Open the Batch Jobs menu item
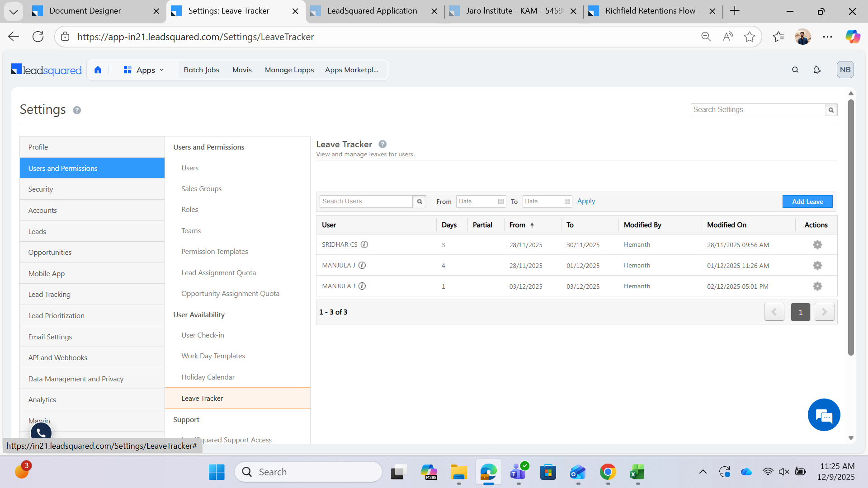This screenshot has height=488, width=868. tap(201, 70)
